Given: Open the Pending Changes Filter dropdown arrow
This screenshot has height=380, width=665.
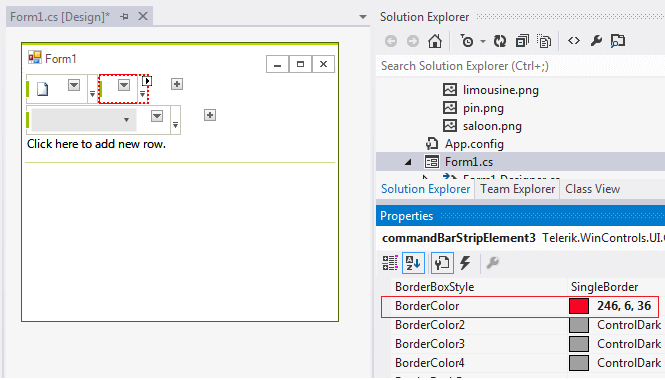Looking at the screenshot, I should (x=483, y=42).
